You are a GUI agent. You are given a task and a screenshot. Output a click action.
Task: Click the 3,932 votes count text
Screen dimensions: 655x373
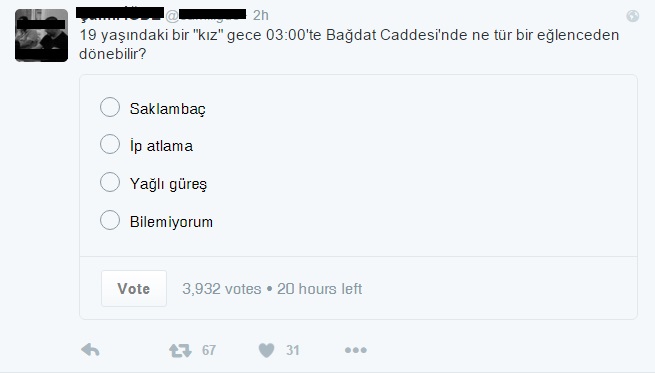221,289
